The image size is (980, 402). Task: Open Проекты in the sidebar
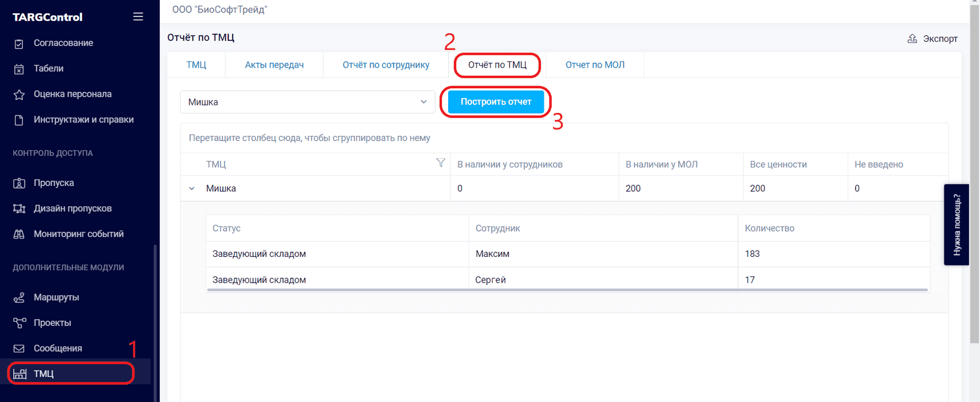point(52,323)
